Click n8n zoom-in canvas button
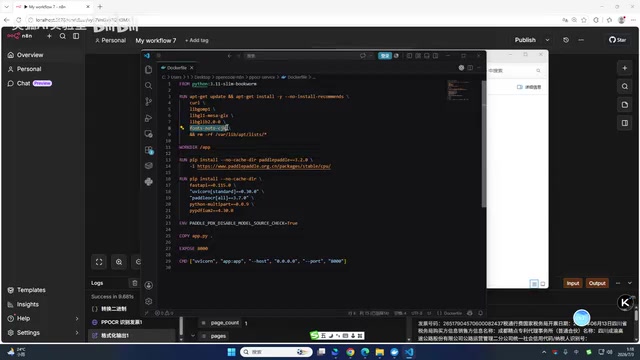The image size is (640, 360). 119,262
